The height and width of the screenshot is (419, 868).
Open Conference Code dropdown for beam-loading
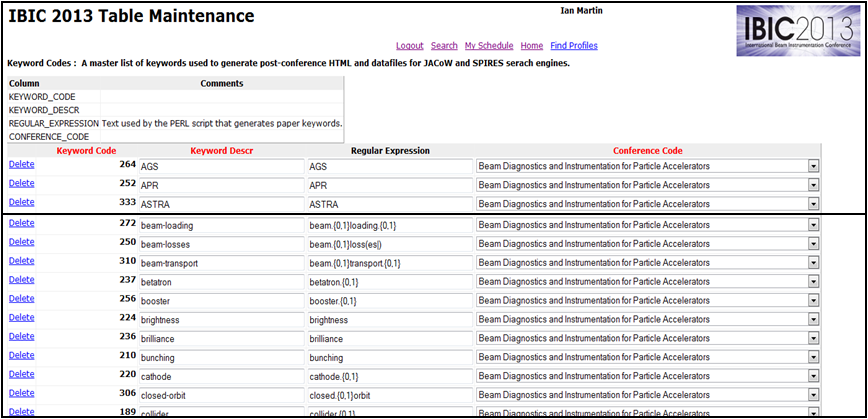pos(813,225)
